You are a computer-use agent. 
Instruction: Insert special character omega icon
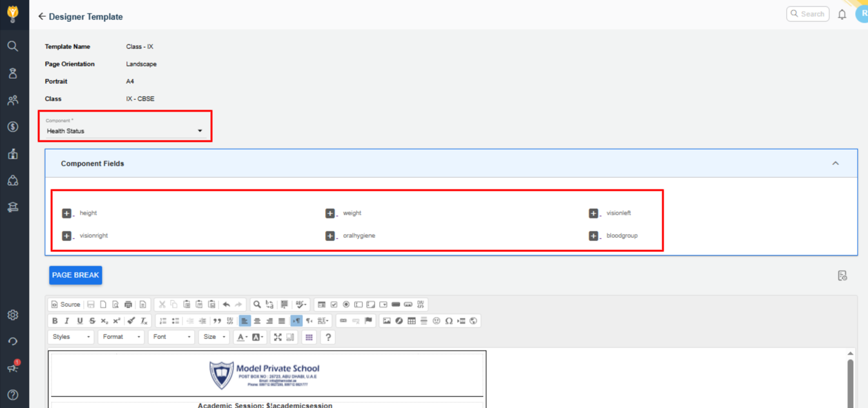click(449, 321)
